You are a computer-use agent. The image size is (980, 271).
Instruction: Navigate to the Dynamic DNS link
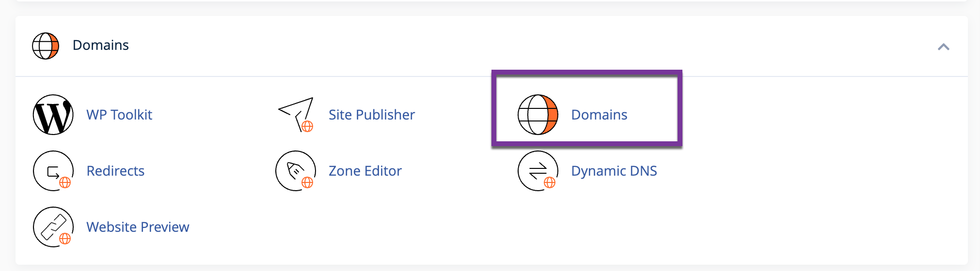[614, 171]
